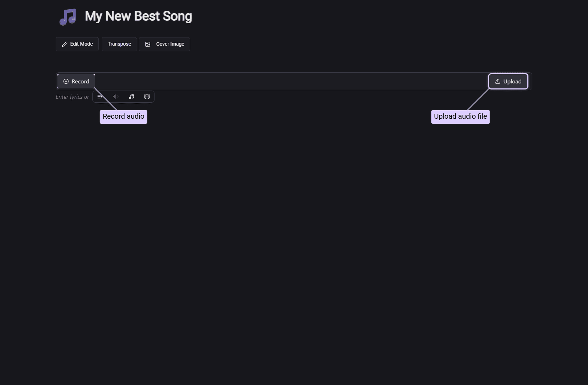Click the picture icon beside Cover Image

[148, 44]
